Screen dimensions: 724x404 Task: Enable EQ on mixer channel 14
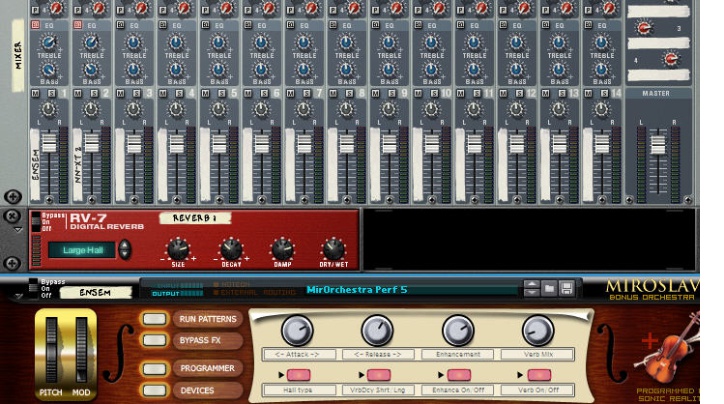pos(588,25)
